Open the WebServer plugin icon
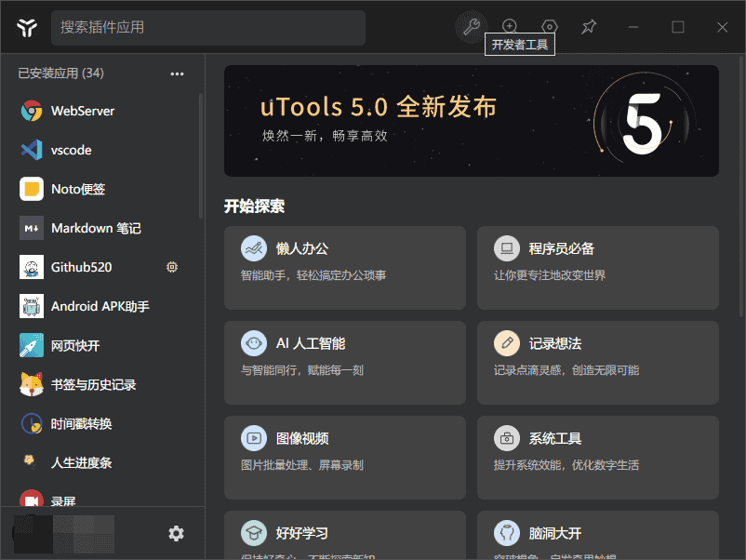746x560 pixels. pyautogui.click(x=32, y=111)
